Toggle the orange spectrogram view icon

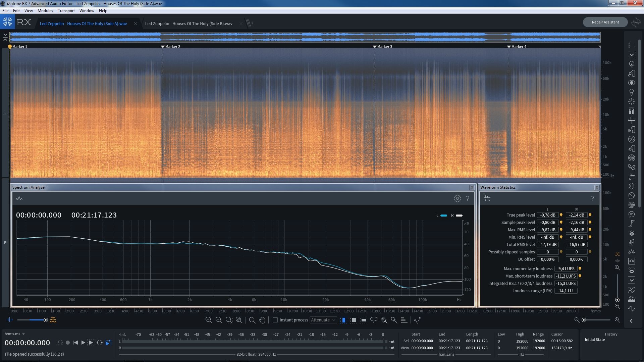[53, 320]
